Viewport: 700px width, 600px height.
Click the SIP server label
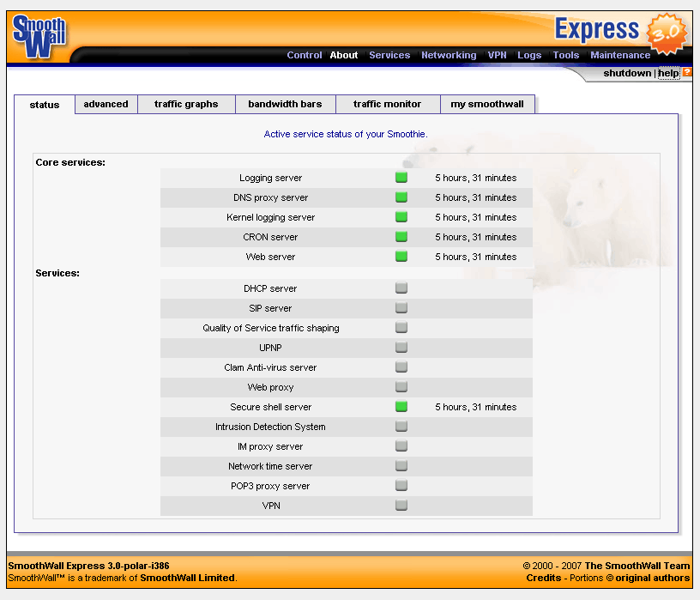point(270,308)
